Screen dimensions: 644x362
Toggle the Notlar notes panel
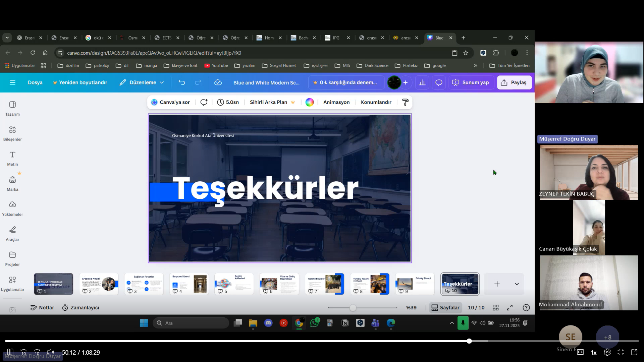click(x=42, y=308)
